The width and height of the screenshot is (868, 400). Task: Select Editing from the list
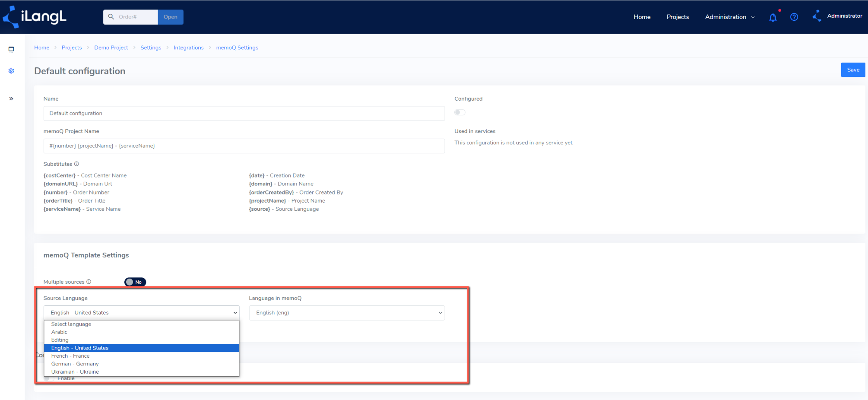[x=142, y=340]
